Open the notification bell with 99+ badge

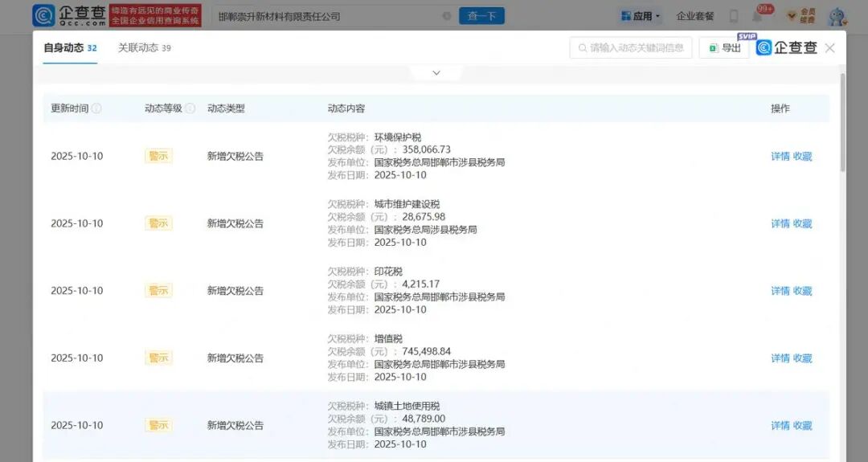point(758,16)
